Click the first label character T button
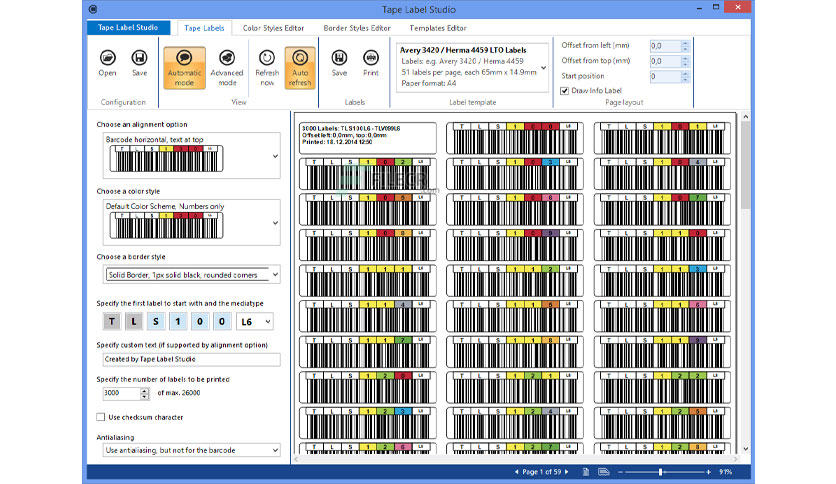 point(111,321)
